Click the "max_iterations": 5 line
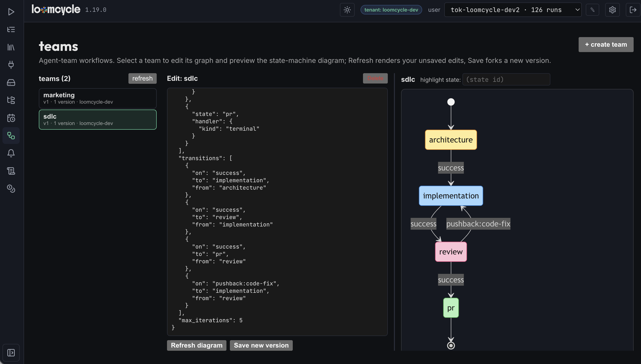The height and width of the screenshot is (364, 641). point(210,320)
